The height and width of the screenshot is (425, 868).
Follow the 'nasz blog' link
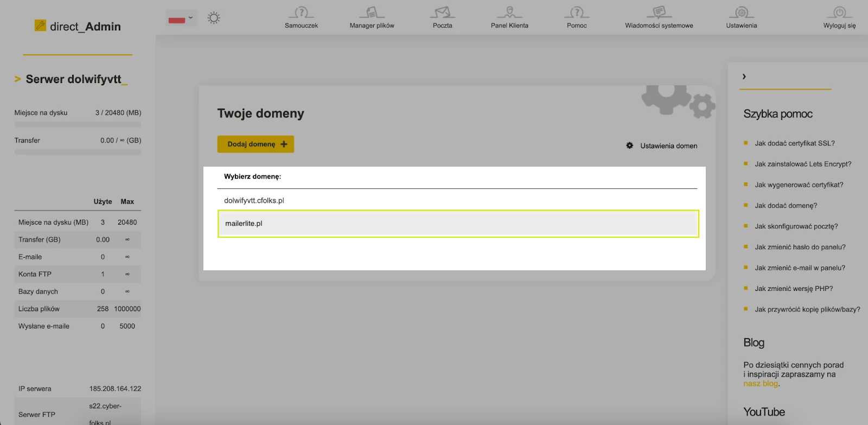760,384
